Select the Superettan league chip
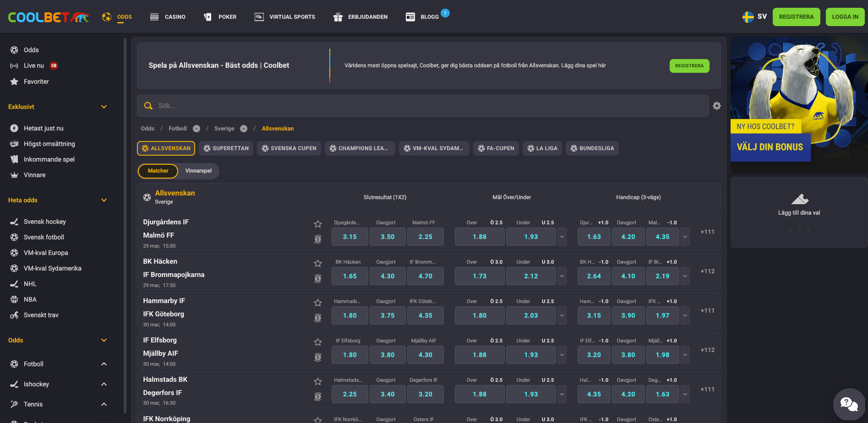 (x=226, y=148)
